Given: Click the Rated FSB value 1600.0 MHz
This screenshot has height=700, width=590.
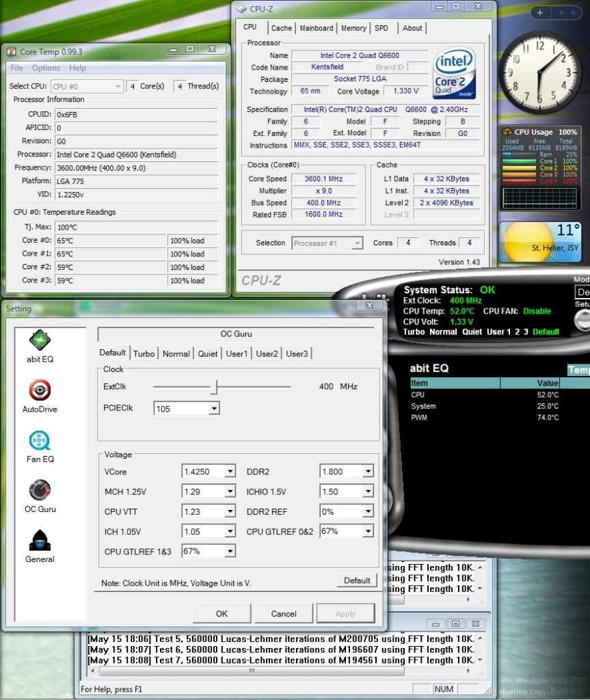Looking at the screenshot, I should pos(323,214).
